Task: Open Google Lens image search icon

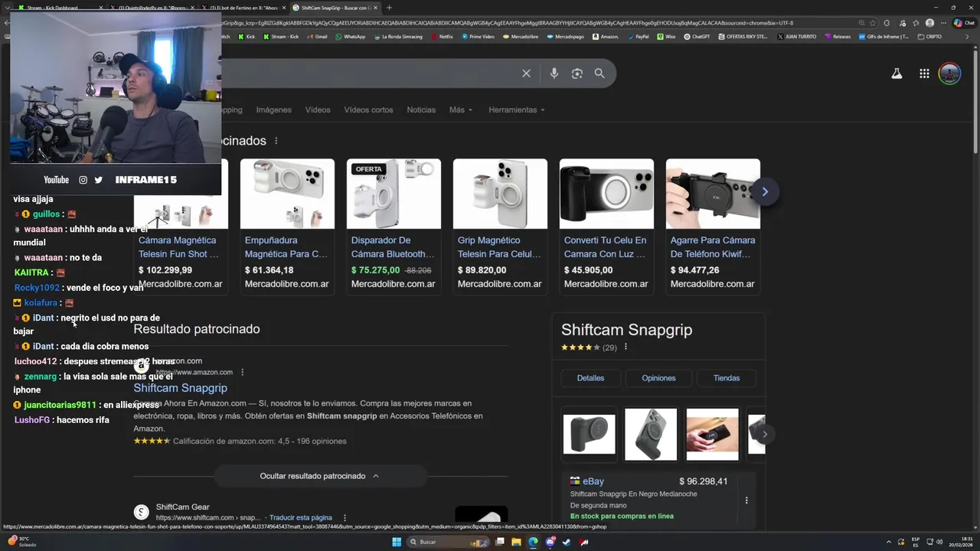Action: [577, 73]
